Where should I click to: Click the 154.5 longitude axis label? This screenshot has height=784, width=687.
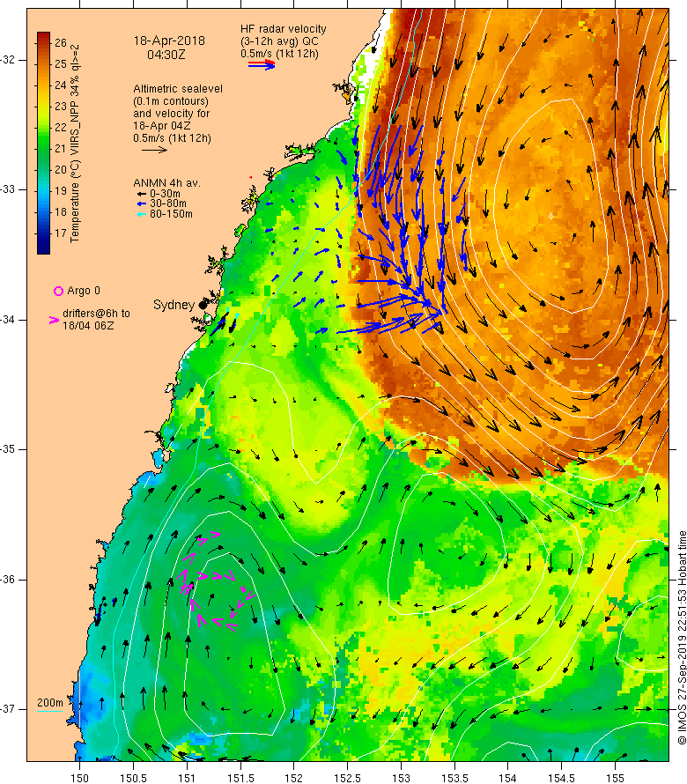pos(562,778)
